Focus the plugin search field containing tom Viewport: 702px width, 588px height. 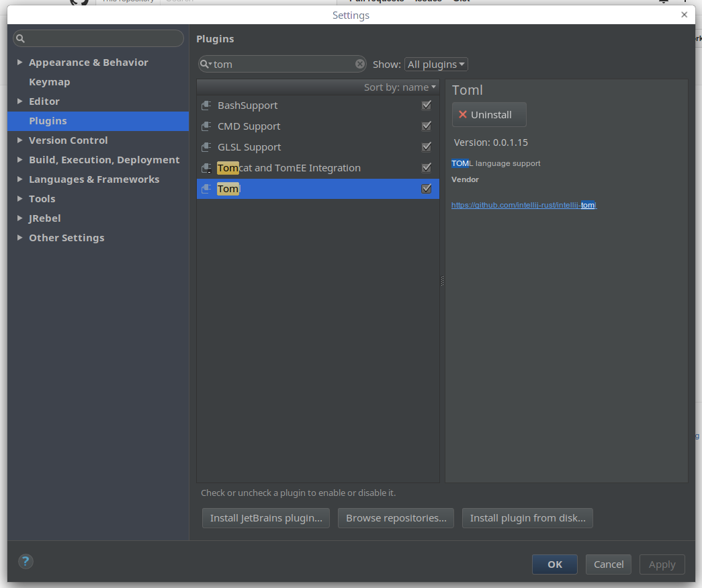pos(282,64)
